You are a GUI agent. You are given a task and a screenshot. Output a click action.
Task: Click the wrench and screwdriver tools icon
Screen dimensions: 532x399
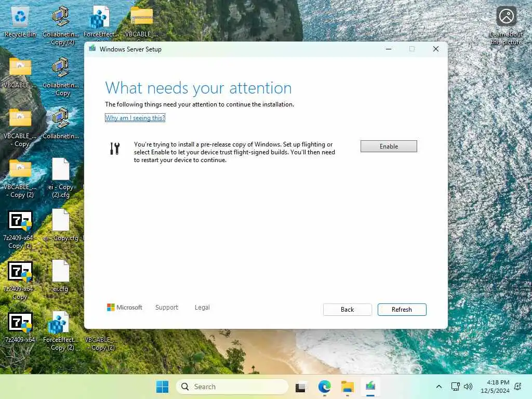(x=115, y=148)
